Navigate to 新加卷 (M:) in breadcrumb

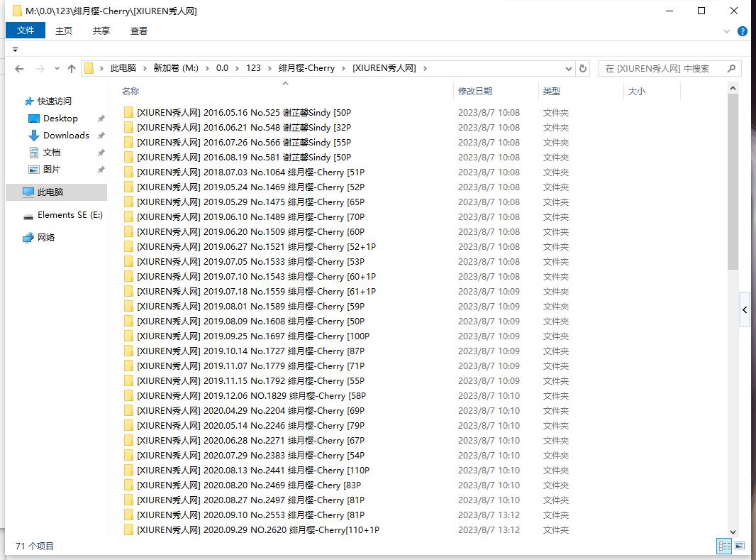pos(176,69)
